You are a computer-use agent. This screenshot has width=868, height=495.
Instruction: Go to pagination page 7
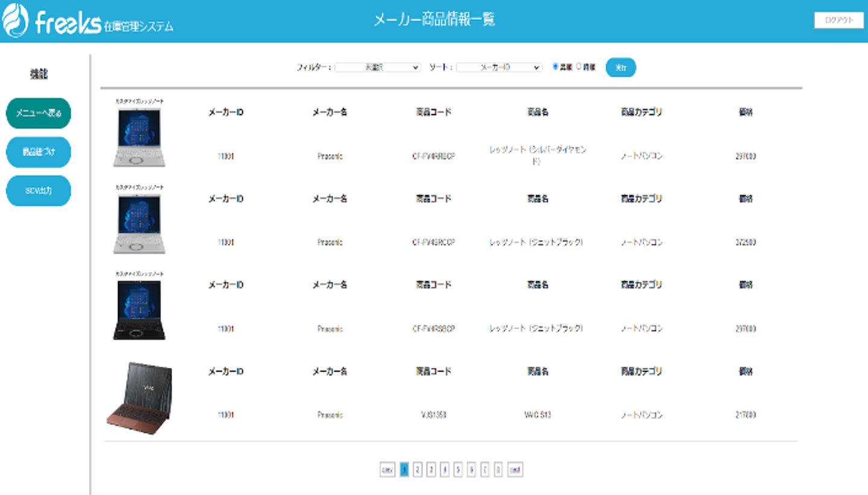(x=485, y=470)
